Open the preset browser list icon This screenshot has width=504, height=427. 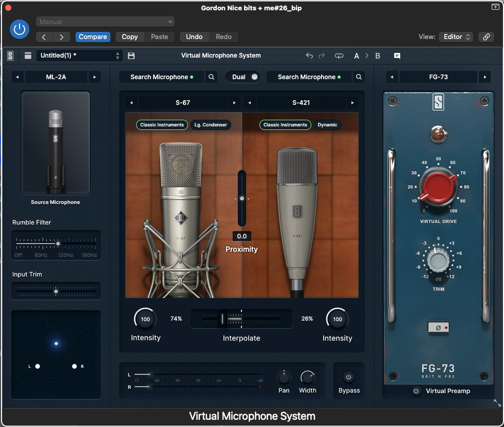(28, 55)
